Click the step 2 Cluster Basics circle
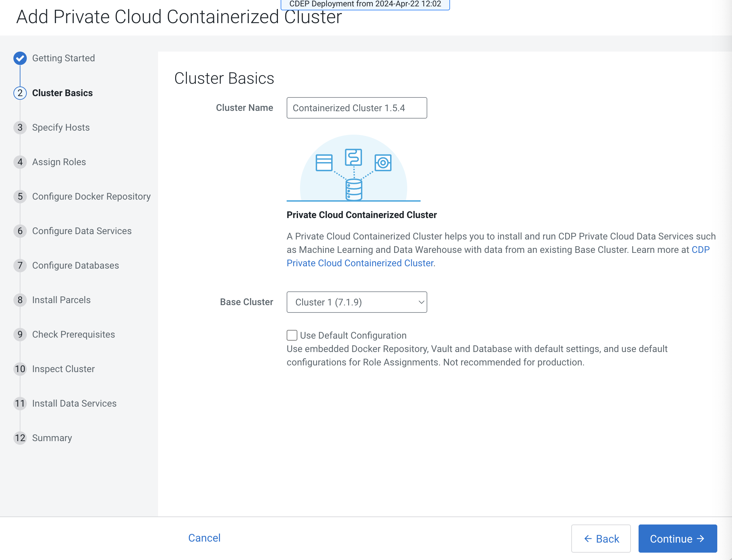 click(20, 93)
